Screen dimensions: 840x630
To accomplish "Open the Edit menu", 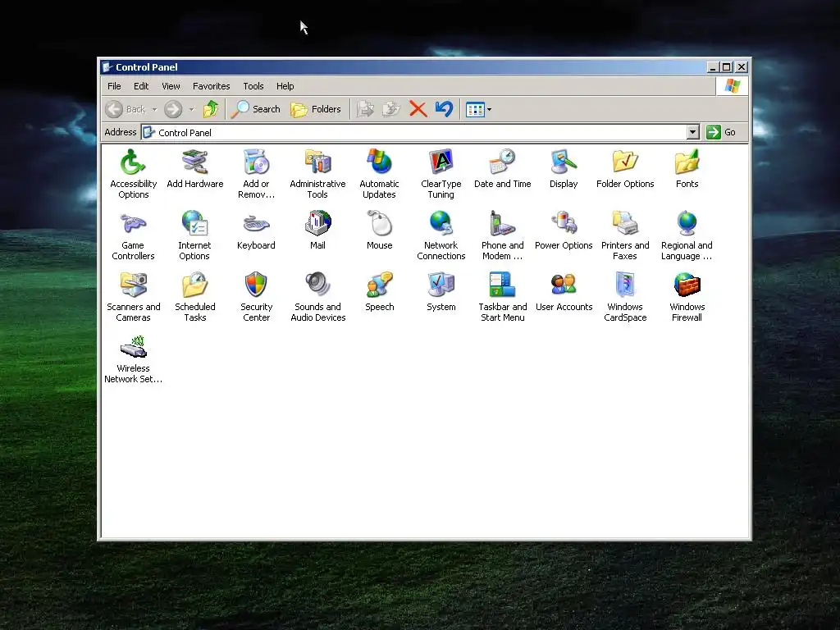I will pyautogui.click(x=141, y=86).
